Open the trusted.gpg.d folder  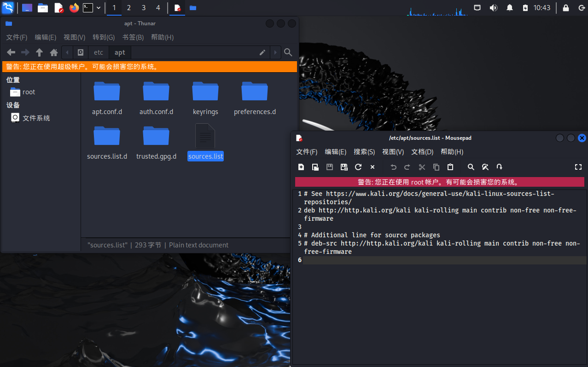pyautogui.click(x=156, y=143)
